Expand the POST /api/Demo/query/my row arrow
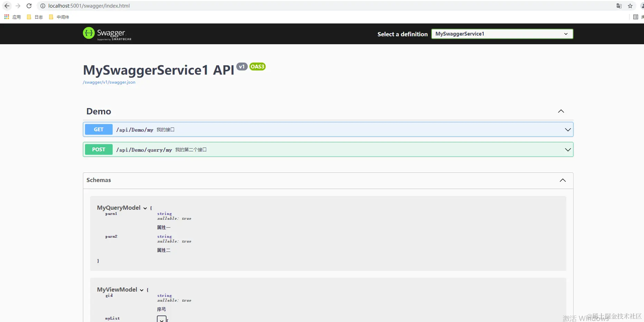Image resolution: width=644 pixels, height=322 pixels. point(568,150)
